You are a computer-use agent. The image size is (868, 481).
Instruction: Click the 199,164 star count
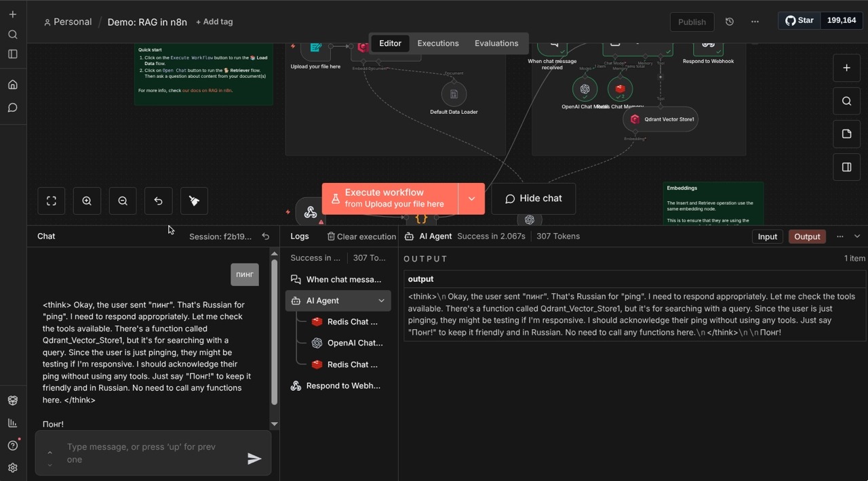click(x=842, y=20)
